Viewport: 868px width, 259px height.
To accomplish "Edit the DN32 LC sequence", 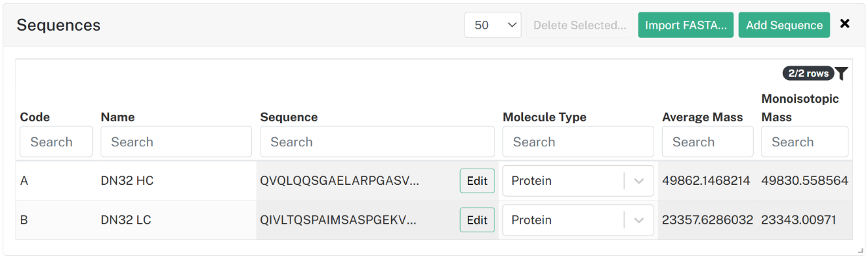I will 477,220.
